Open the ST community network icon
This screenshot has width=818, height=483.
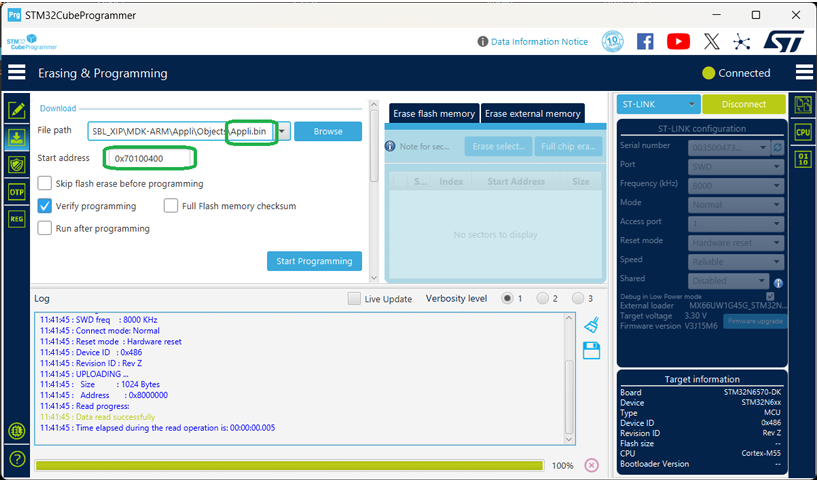741,42
